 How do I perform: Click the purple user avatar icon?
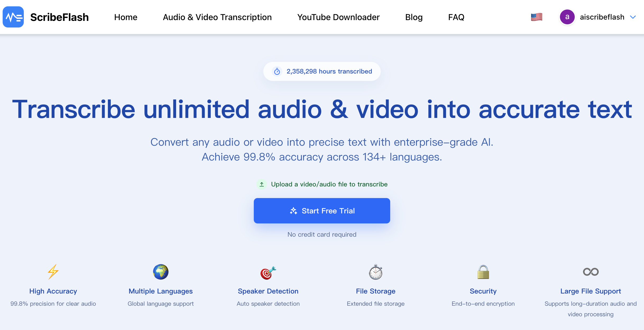pyautogui.click(x=567, y=17)
